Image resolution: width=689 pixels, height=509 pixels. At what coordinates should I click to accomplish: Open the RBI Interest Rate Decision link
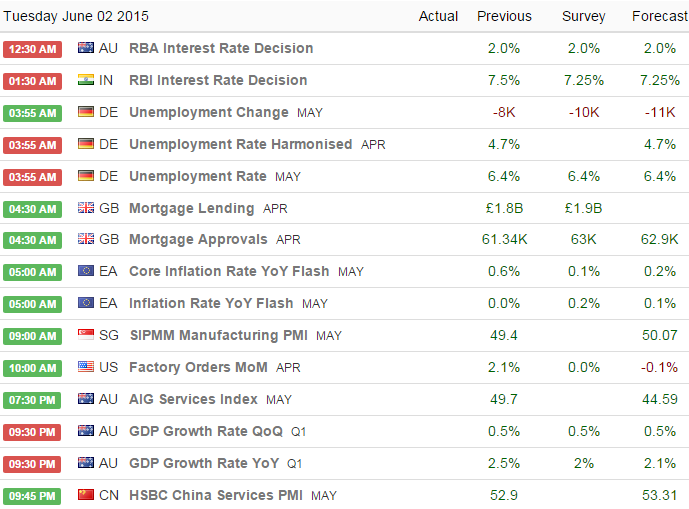point(218,80)
